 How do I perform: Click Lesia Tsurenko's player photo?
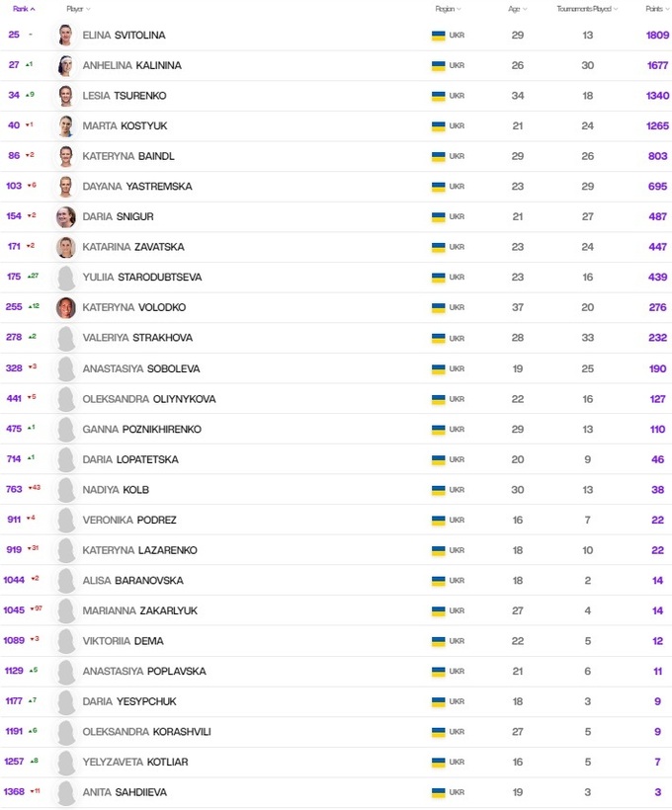click(x=66, y=96)
